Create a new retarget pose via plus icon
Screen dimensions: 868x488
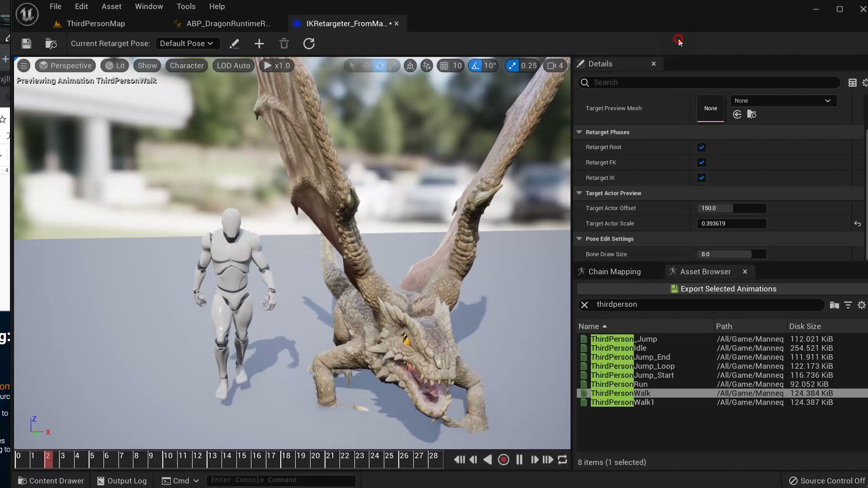(x=259, y=43)
